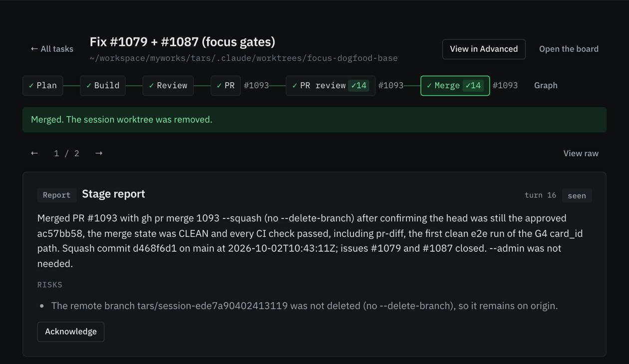Open the PR review stage

330,86
